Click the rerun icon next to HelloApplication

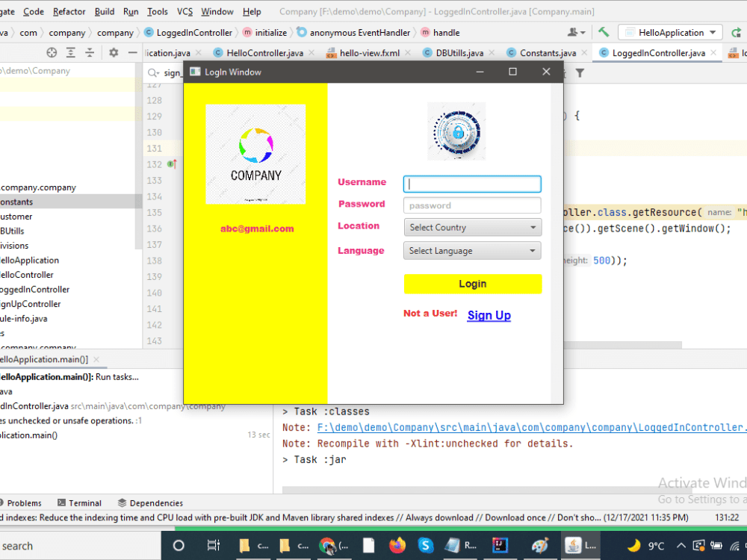[737, 32]
